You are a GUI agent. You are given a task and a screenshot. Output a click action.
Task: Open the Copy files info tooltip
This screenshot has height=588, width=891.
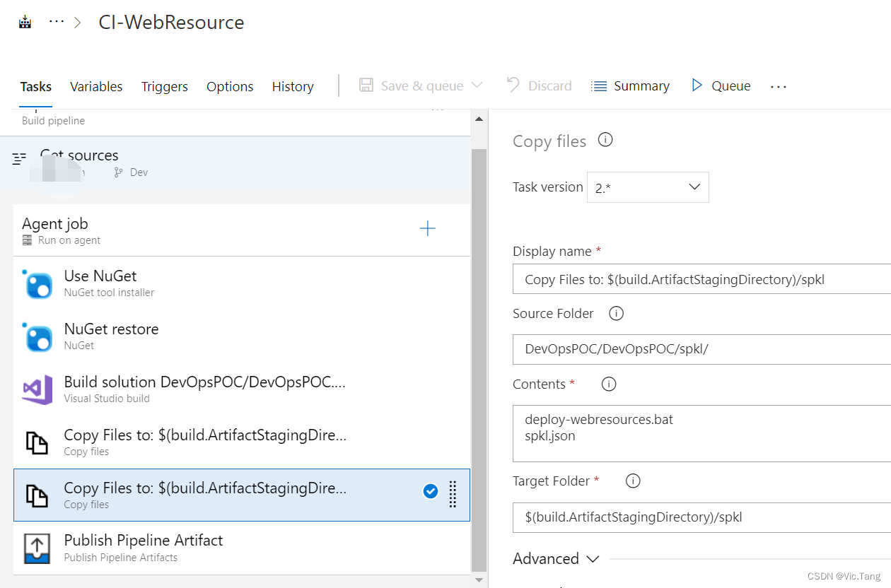point(605,140)
